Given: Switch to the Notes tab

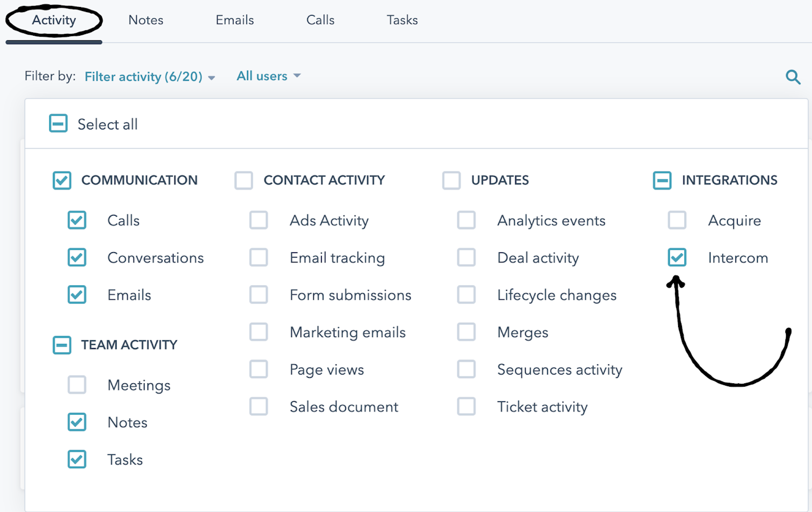Looking at the screenshot, I should 146,19.
